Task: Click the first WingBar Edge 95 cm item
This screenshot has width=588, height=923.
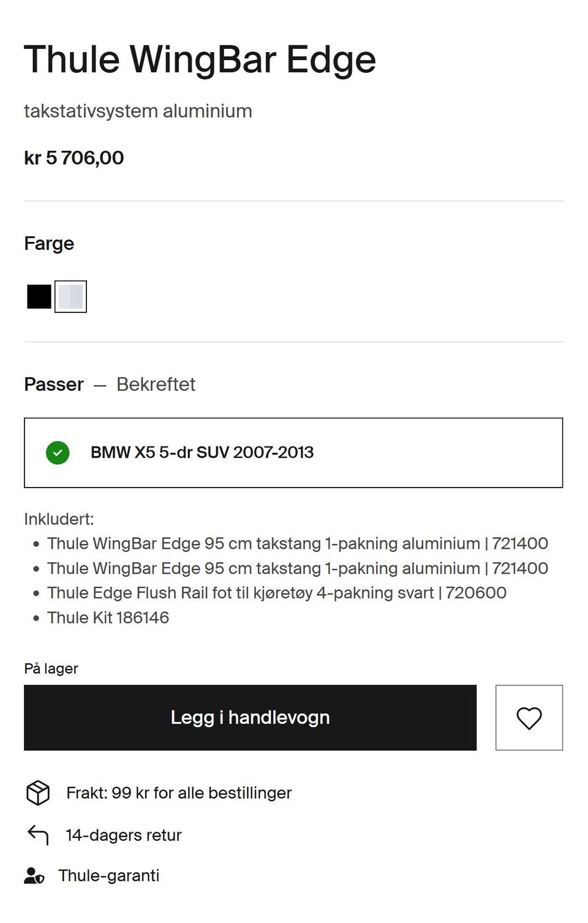Action: [x=298, y=543]
